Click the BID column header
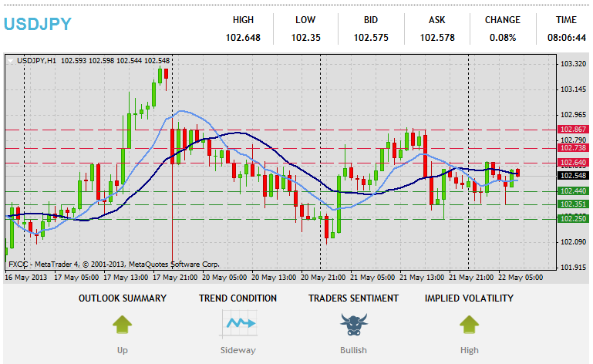593x364 pixels. (x=371, y=20)
